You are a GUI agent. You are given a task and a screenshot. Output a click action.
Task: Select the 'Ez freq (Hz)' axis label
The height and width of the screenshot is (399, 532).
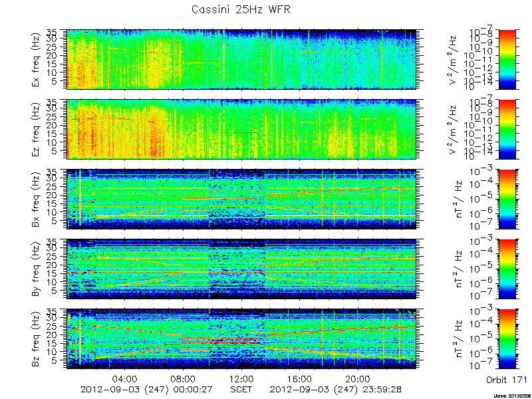[36, 130]
